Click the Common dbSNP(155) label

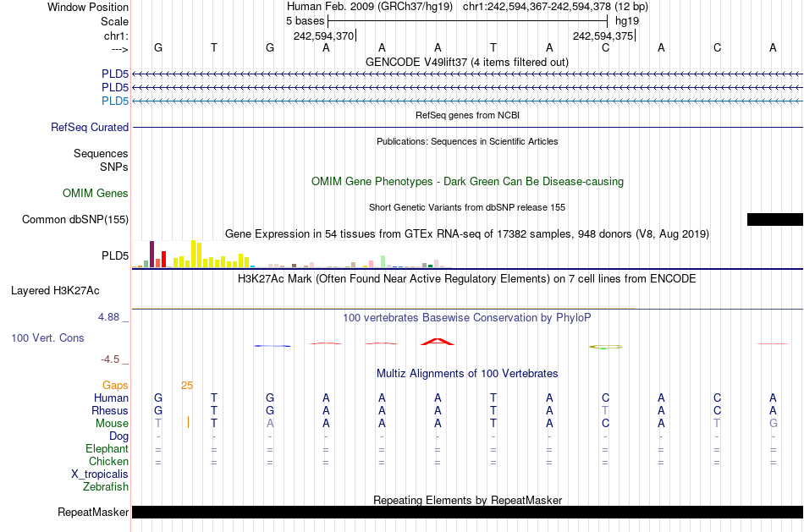coord(75,219)
